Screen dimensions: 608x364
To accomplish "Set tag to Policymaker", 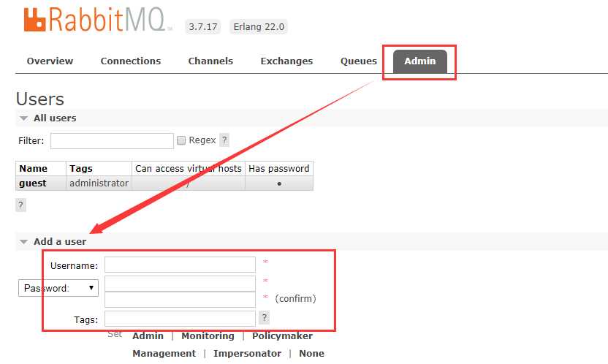I will click(x=282, y=336).
